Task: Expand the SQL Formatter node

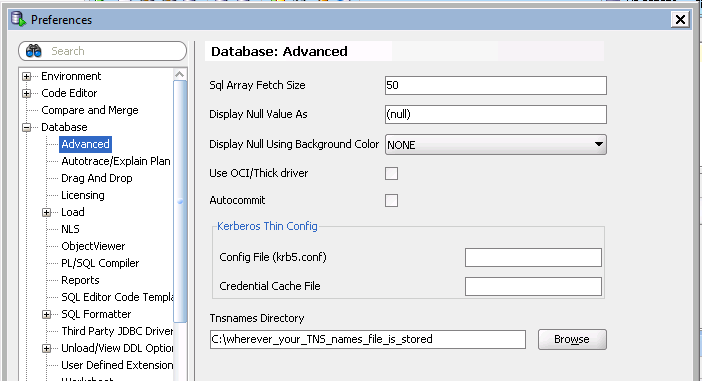Action: click(x=47, y=315)
